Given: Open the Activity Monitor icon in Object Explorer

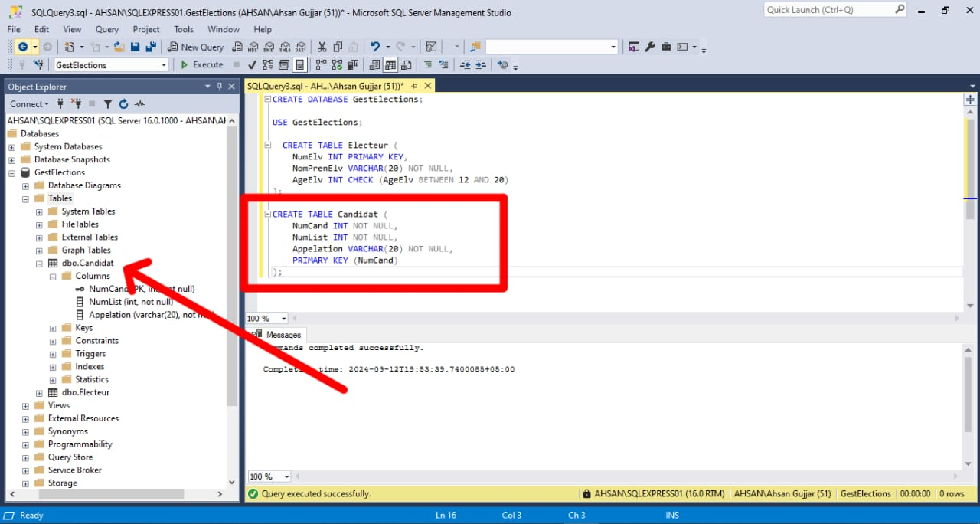Looking at the screenshot, I should tap(139, 103).
